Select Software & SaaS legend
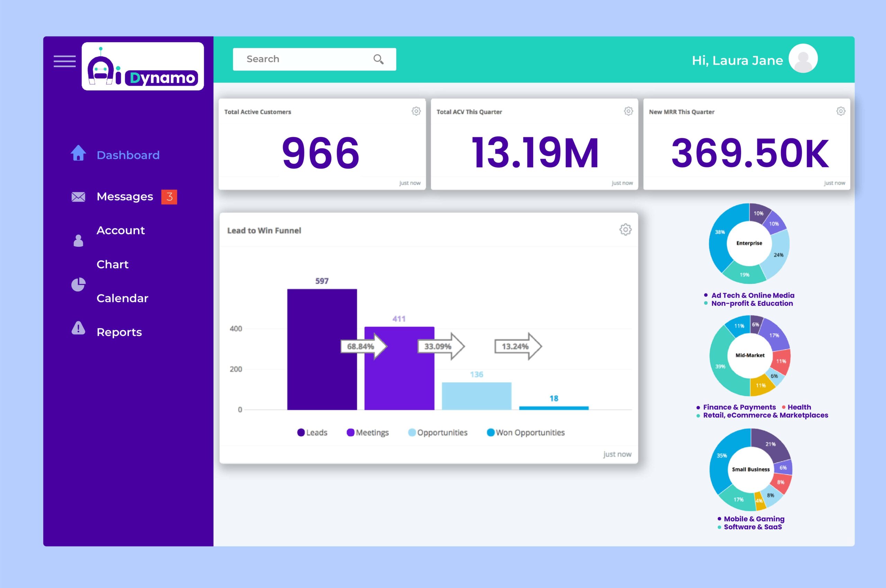Image resolution: width=886 pixels, height=588 pixels. pyautogui.click(x=750, y=527)
